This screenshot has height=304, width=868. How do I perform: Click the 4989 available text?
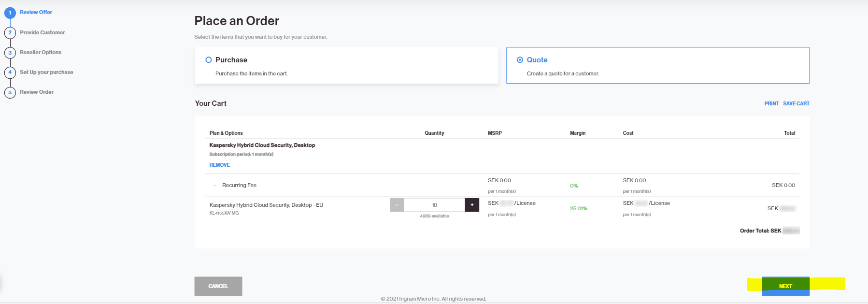point(434,216)
